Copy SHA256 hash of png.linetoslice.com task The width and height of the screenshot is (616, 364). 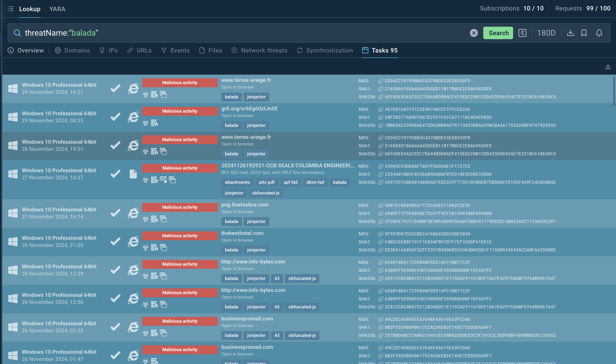click(381, 221)
